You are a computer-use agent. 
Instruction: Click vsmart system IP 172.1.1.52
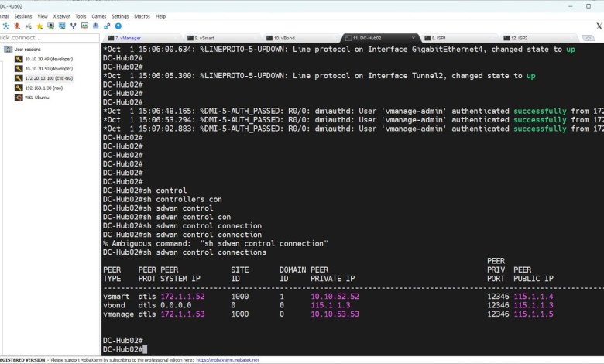point(183,297)
